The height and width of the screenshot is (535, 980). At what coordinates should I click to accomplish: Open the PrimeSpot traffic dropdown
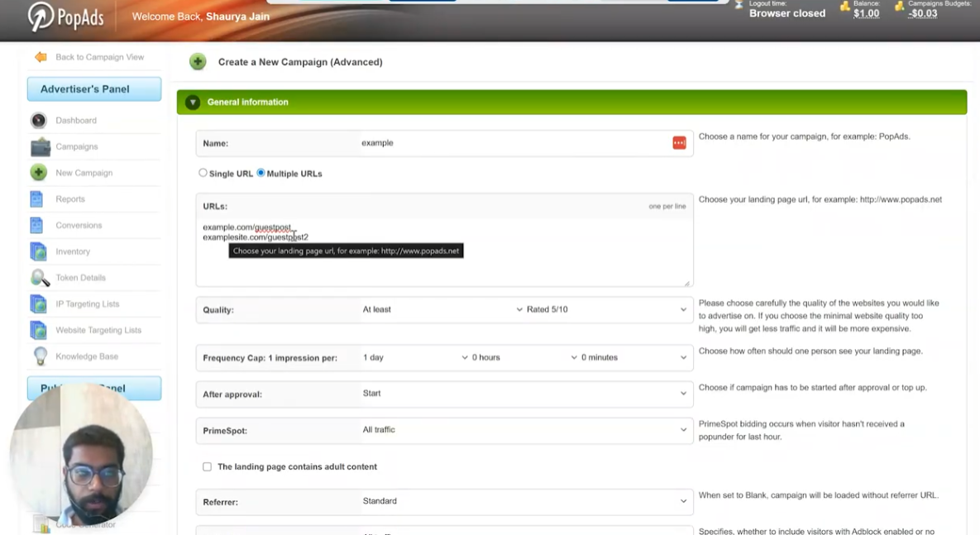coord(524,430)
